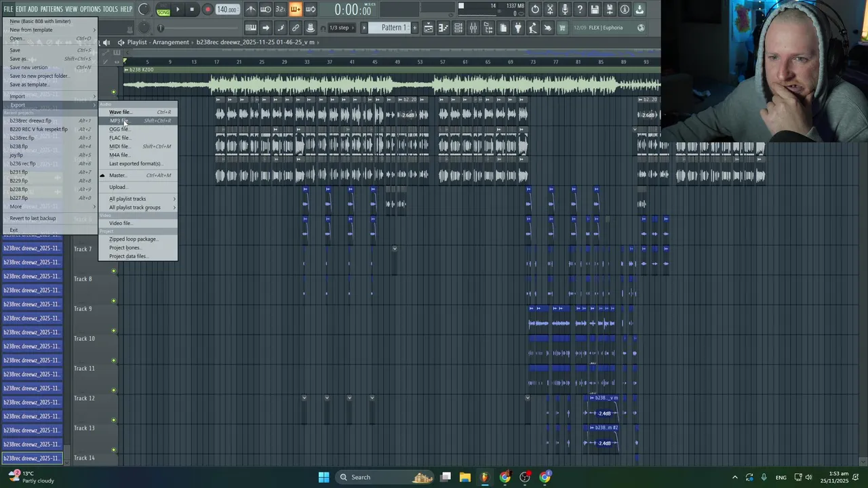Open the project info icon
868x488 pixels.
(625, 9)
